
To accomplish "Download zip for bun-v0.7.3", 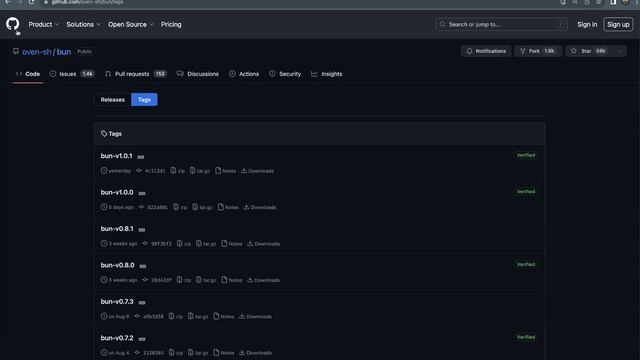I will 176,316.
